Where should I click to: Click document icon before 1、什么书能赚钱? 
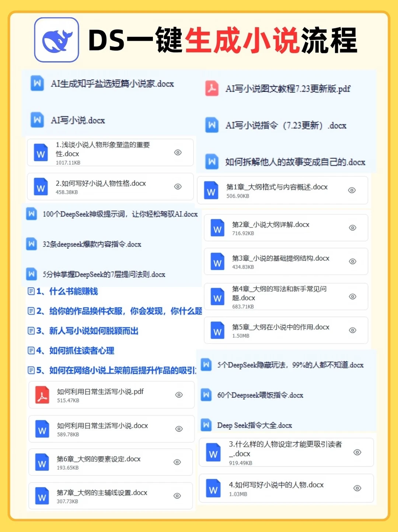point(31,291)
